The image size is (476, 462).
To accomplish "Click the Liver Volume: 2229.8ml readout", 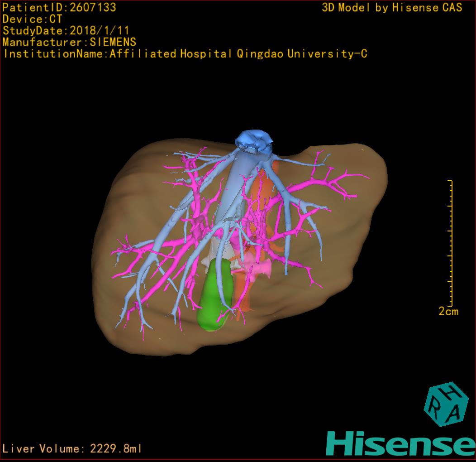I will pos(72,449).
